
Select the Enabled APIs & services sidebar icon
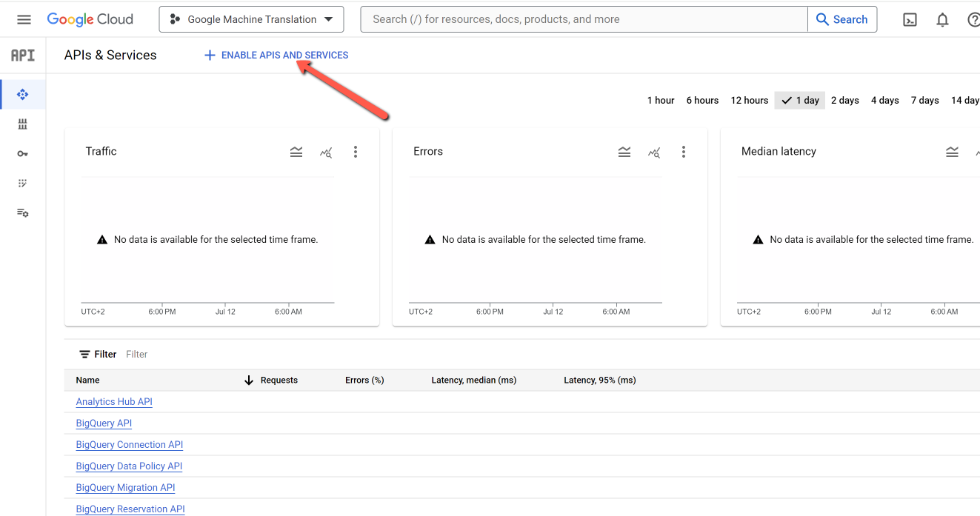[22, 94]
